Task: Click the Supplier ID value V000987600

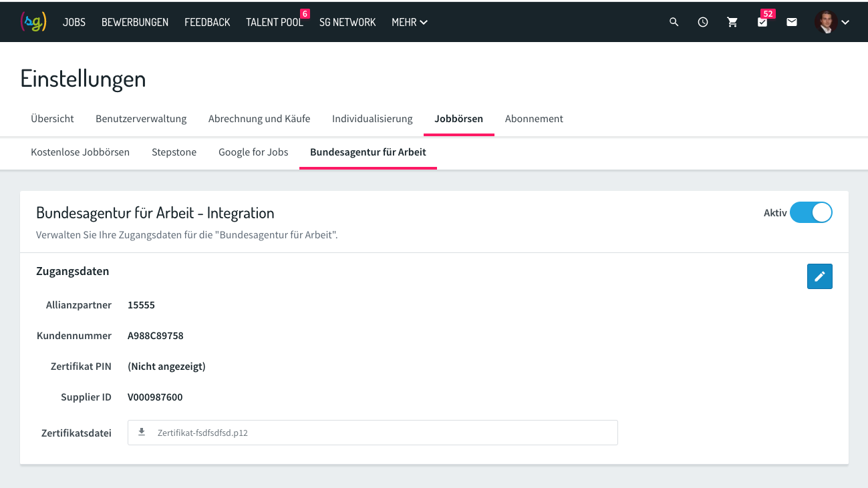Action: pyautogui.click(x=155, y=397)
